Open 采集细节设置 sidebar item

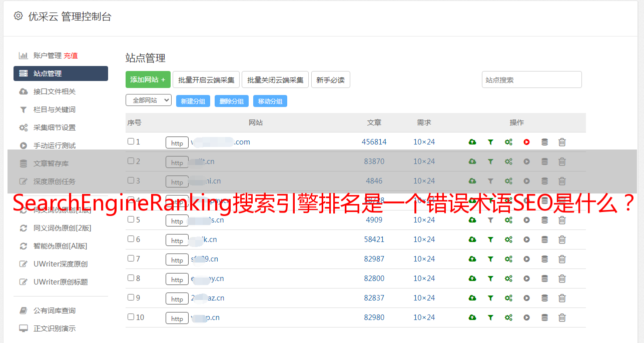coord(55,127)
